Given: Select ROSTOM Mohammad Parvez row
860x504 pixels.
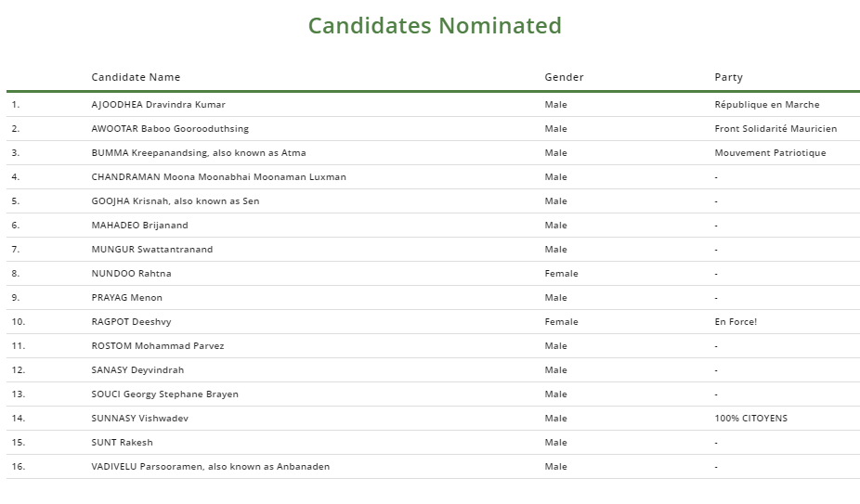Looking at the screenshot, I should pos(157,346).
